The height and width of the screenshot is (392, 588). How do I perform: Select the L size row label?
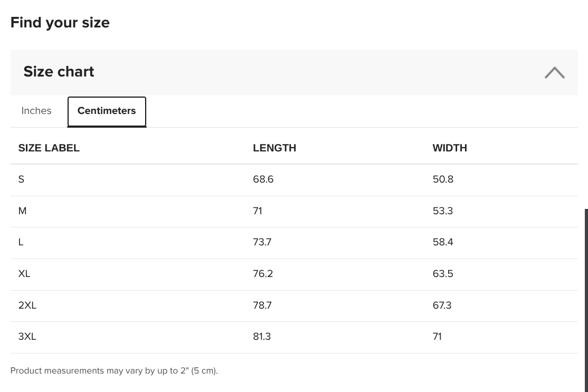pyautogui.click(x=21, y=242)
